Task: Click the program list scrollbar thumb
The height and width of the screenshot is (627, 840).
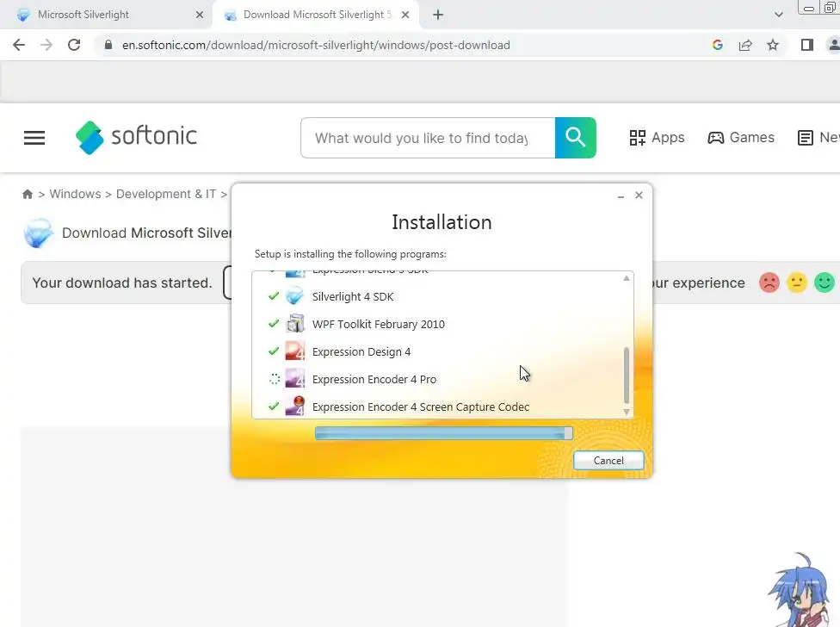Action: click(627, 376)
